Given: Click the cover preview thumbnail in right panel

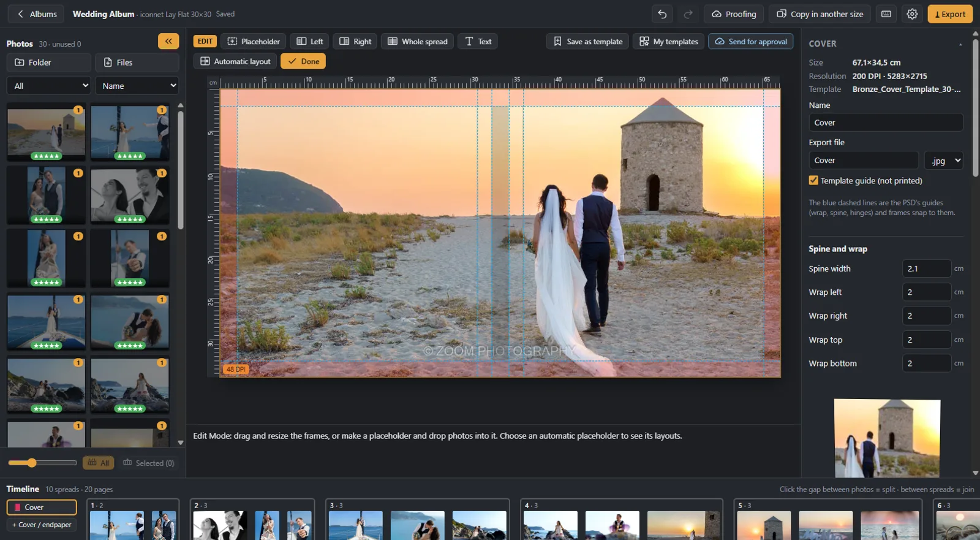Looking at the screenshot, I should (887, 438).
